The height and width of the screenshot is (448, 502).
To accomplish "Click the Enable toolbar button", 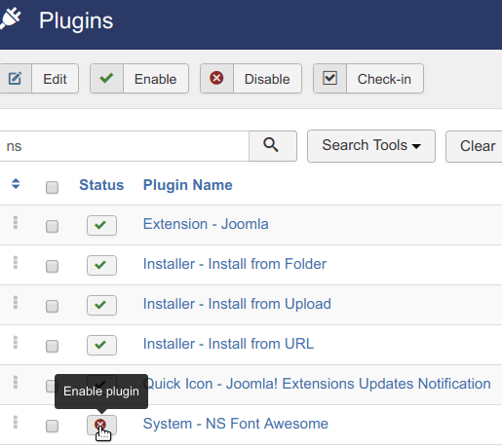I will tap(139, 79).
